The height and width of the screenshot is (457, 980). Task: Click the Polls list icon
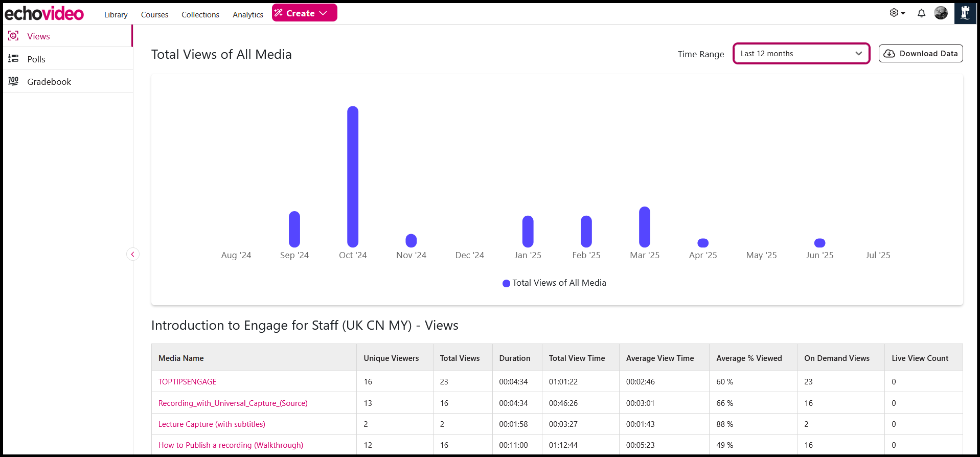[13, 59]
